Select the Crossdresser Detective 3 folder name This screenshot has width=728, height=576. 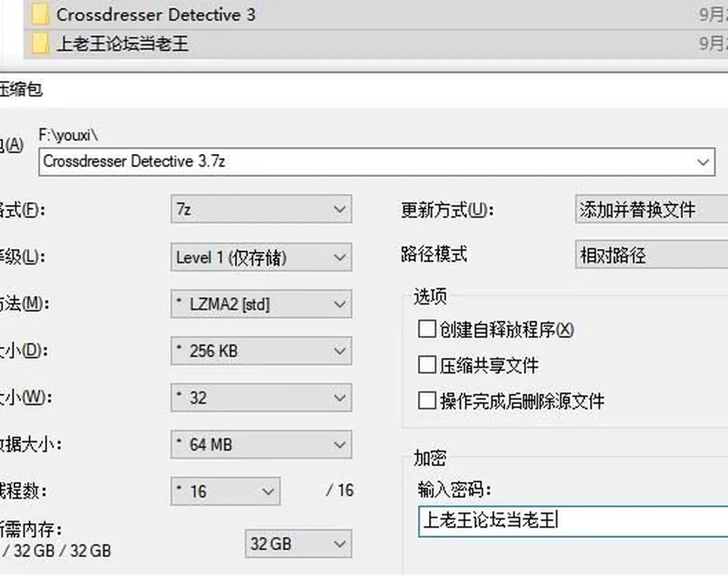[x=155, y=14]
